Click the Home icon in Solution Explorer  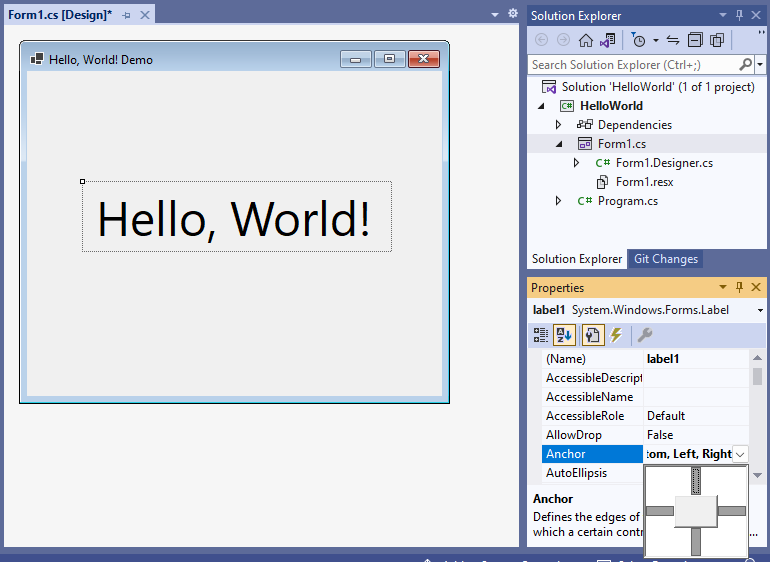[x=585, y=40]
